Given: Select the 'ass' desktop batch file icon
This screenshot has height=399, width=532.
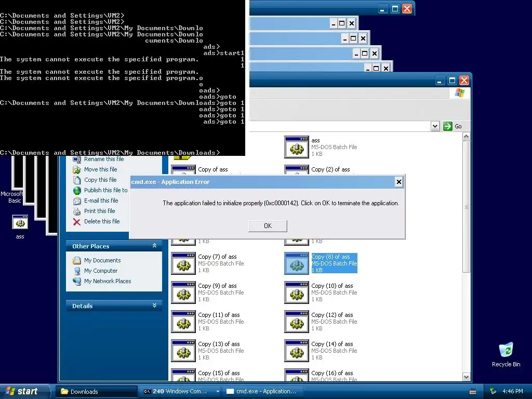Looking at the screenshot, I should 20,223.
